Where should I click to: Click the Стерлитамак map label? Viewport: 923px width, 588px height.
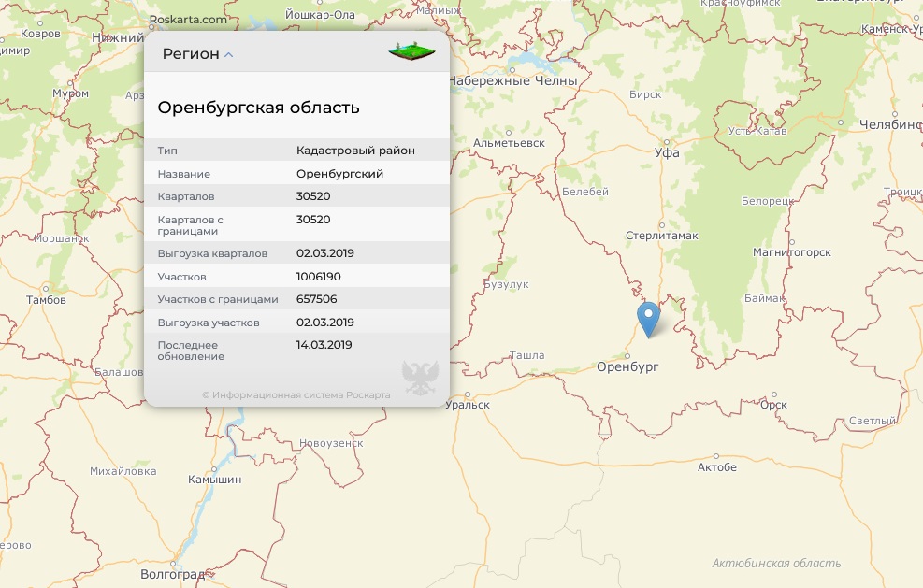click(x=661, y=236)
